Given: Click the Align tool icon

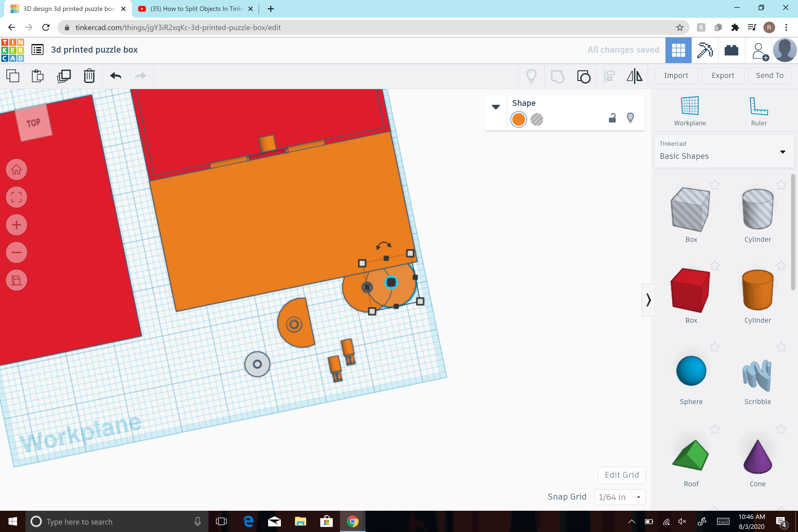Looking at the screenshot, I should pyautogui.click(x=609, y=76).
